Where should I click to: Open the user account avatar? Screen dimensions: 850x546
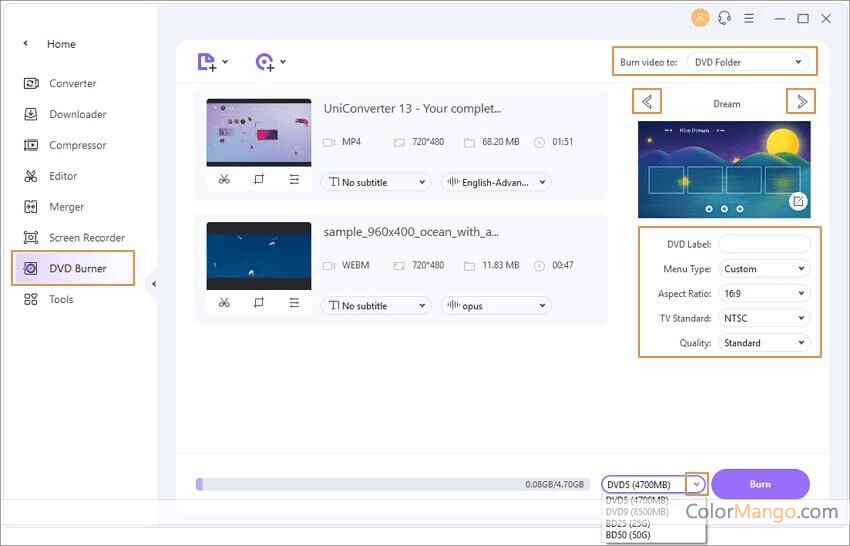point(700,18)
